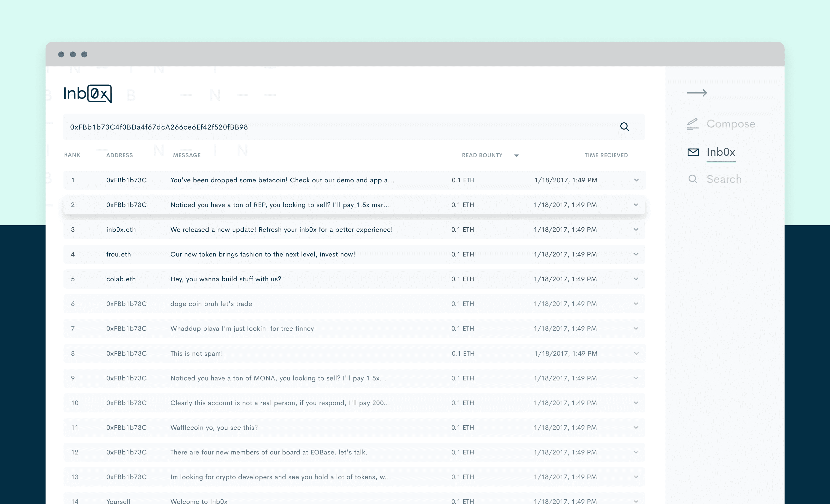Image resolution: width=830 pixels, height=504 pixels.
Task: Open message 'We released a new update!'
Action: pos(281,230)
